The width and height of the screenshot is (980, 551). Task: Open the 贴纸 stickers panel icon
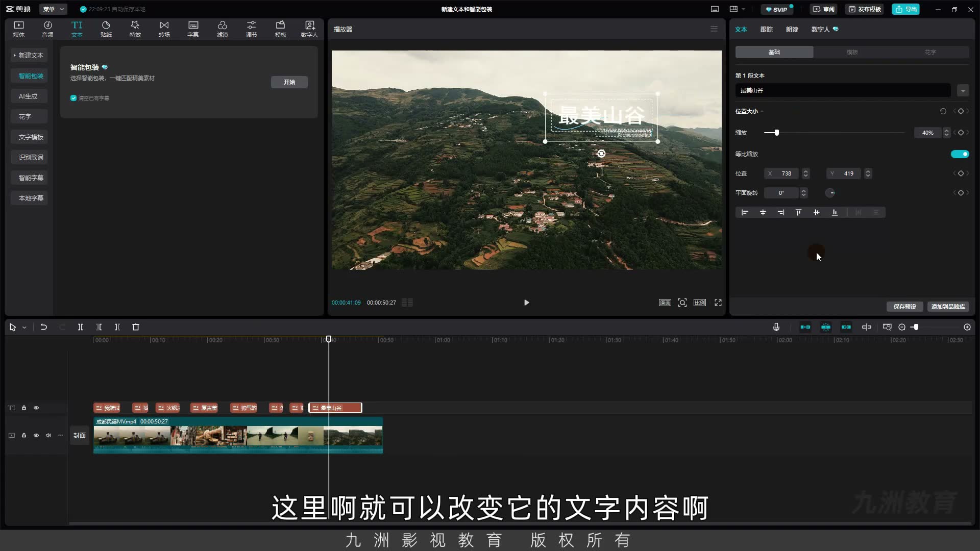(106, 29)
